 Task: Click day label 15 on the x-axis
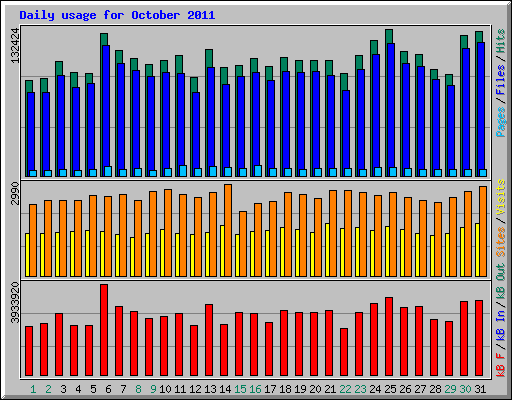coord(240,389)
